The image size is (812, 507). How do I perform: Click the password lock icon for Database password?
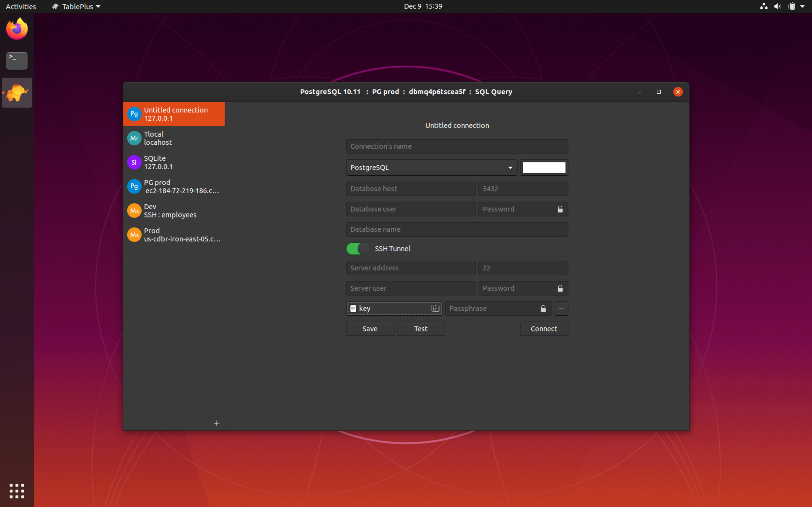click(x=559, y=209)
